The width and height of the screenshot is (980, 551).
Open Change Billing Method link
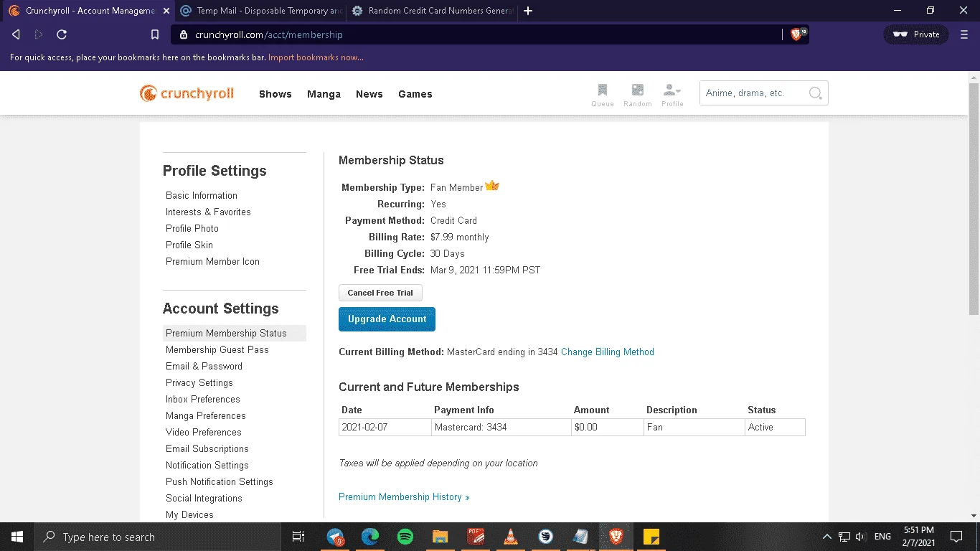pos(608,352)
